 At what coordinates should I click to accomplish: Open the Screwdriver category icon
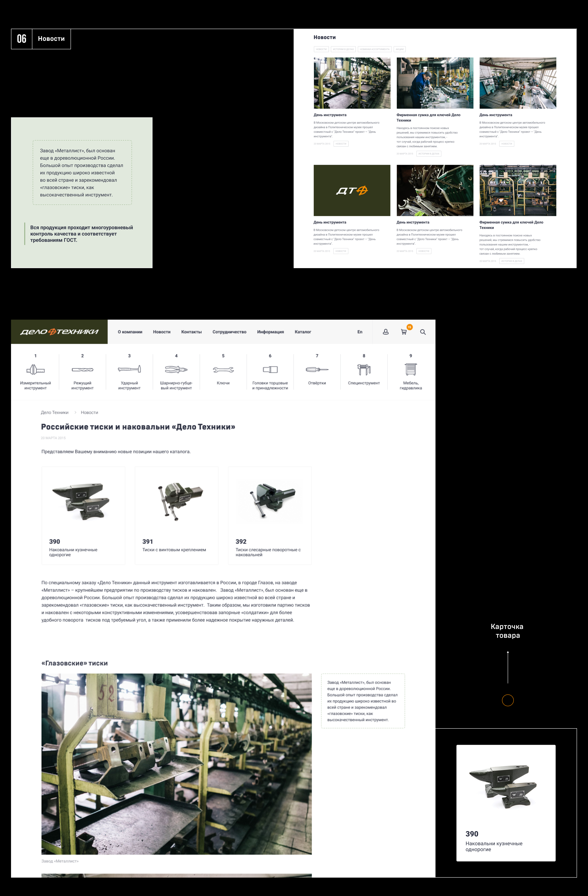(x=317, y=370)
